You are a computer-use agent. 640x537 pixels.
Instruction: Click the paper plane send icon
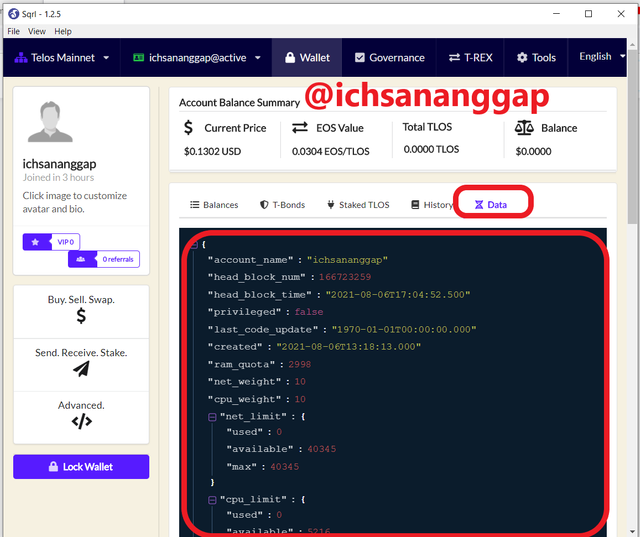coord(81,369)
